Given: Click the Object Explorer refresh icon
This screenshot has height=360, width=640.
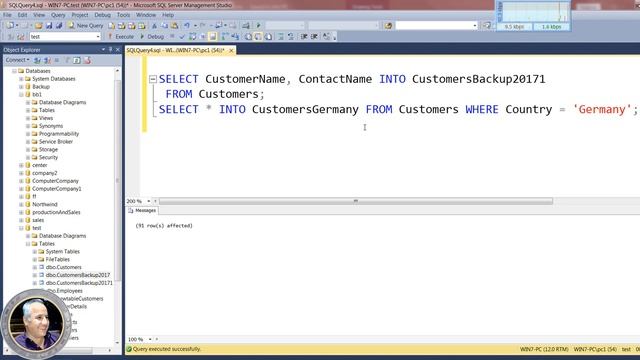Looking at the screenshot, I should click(x=77, y=60).
